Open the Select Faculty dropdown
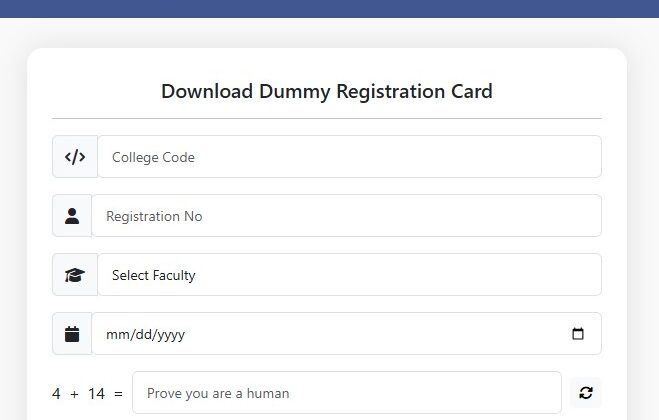The height and width of the screenshot is (420, 659). pyautogui.click(x=348, y=275)
